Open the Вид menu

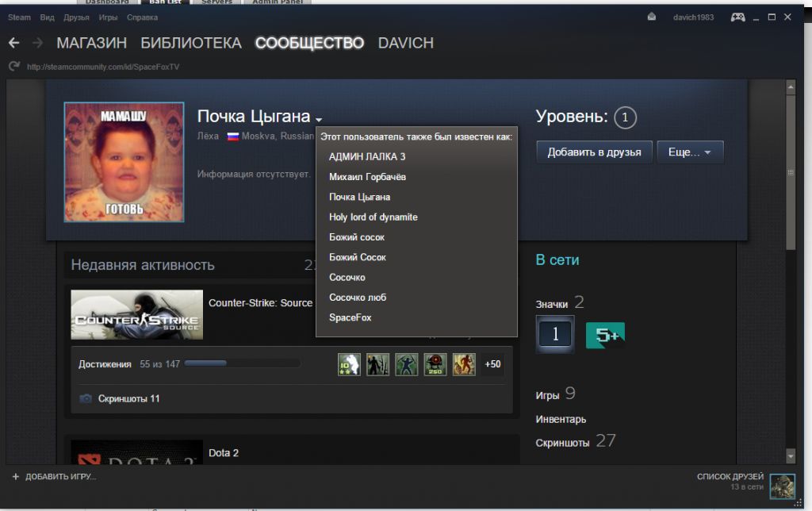47,17
